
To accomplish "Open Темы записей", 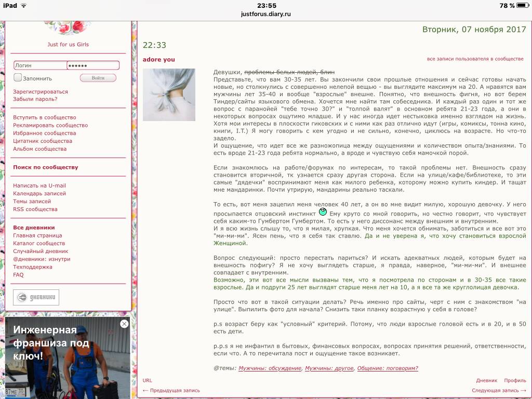I will click(32, 201).
